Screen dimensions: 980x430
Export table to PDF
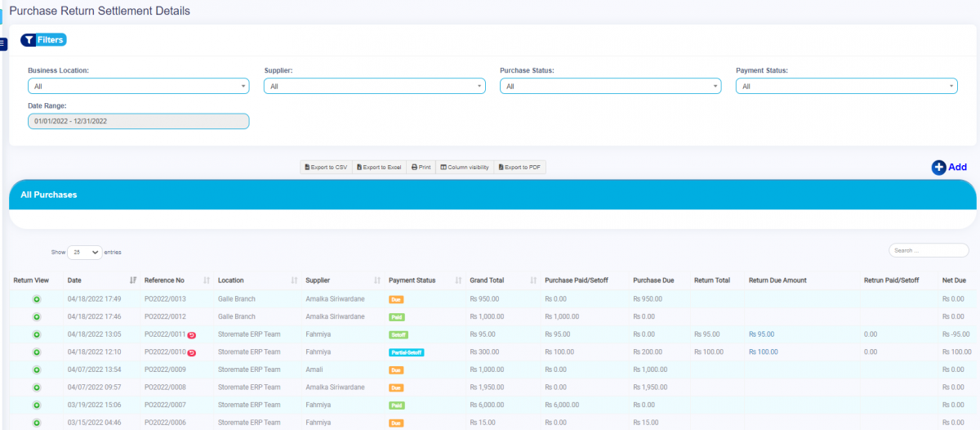coord(519,167)
